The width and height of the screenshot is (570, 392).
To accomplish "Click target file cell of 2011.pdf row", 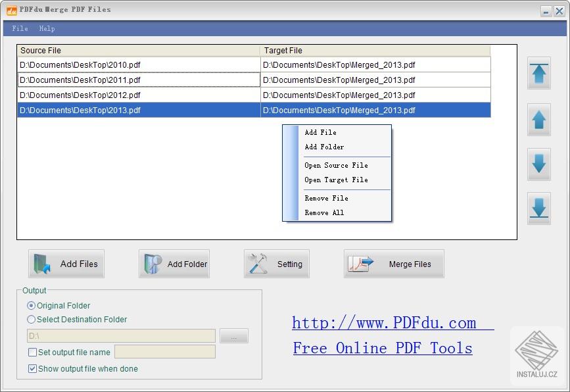I will pos(375,80).
